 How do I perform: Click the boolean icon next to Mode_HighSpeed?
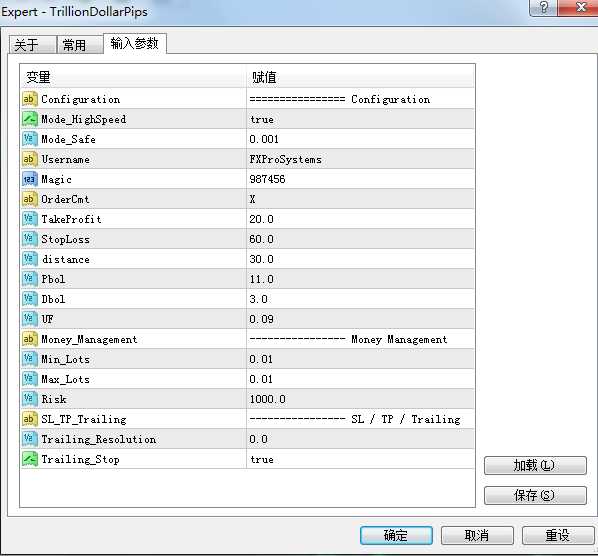30,119
